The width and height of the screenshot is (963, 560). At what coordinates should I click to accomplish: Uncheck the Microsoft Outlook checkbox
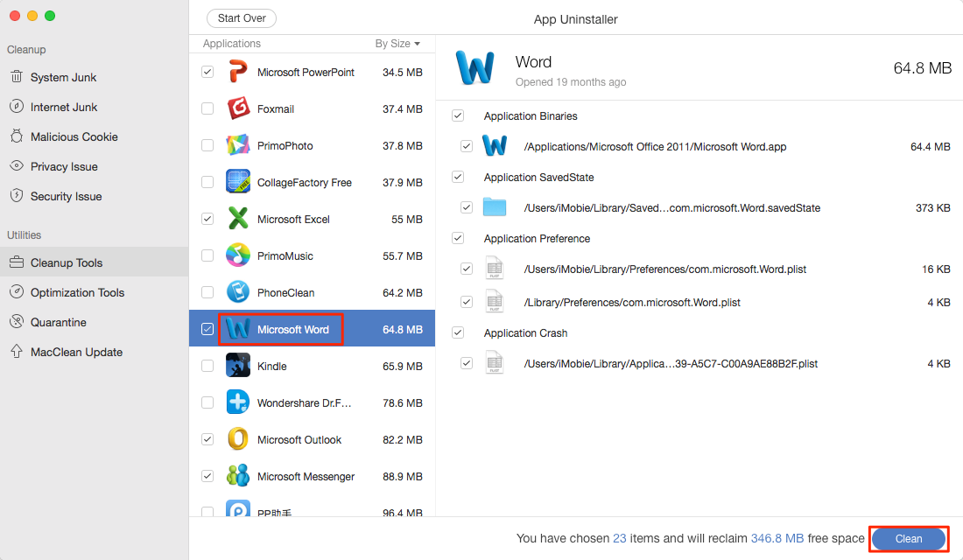click(207, 439)
